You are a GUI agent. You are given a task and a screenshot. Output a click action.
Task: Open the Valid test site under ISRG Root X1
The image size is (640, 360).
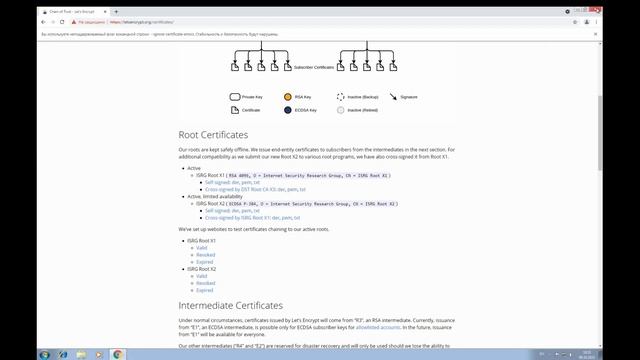[202, 248]
